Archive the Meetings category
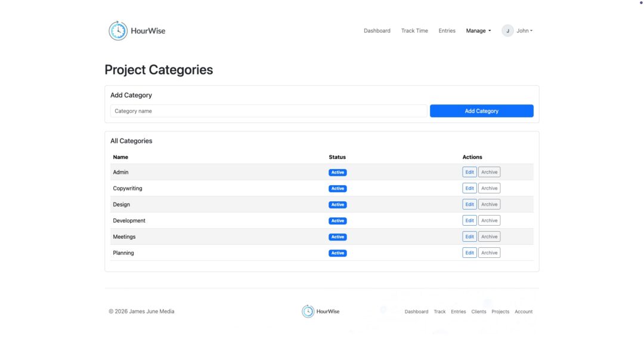 click(489, 237)
